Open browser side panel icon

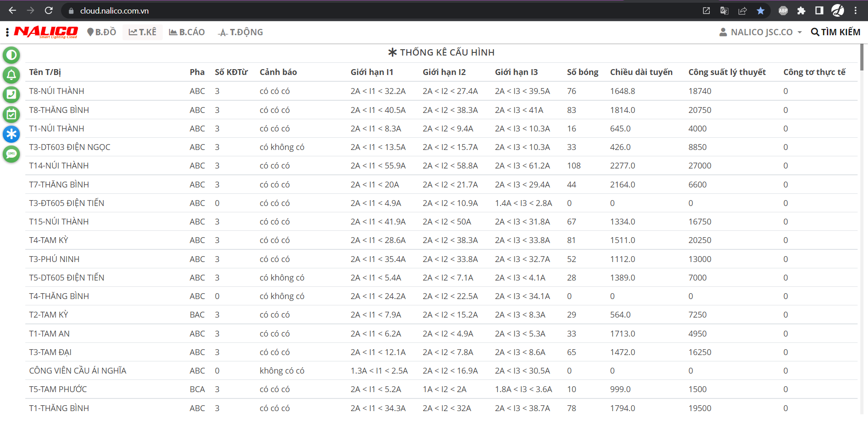click(x=819, y=10)
